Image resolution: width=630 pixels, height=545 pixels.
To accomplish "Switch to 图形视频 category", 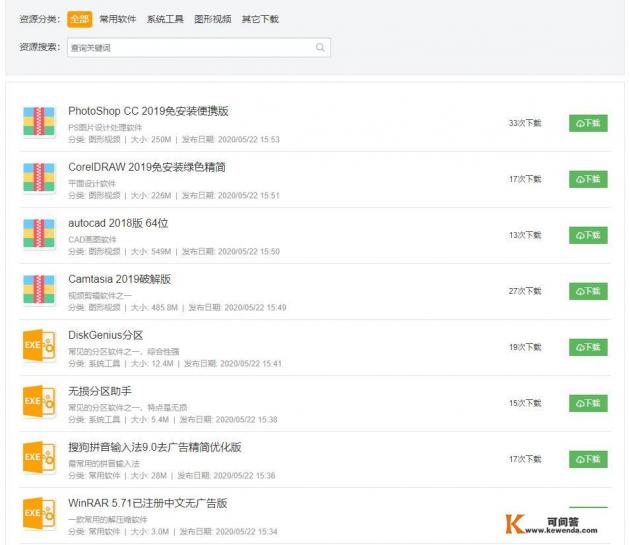I will (213, 19).
